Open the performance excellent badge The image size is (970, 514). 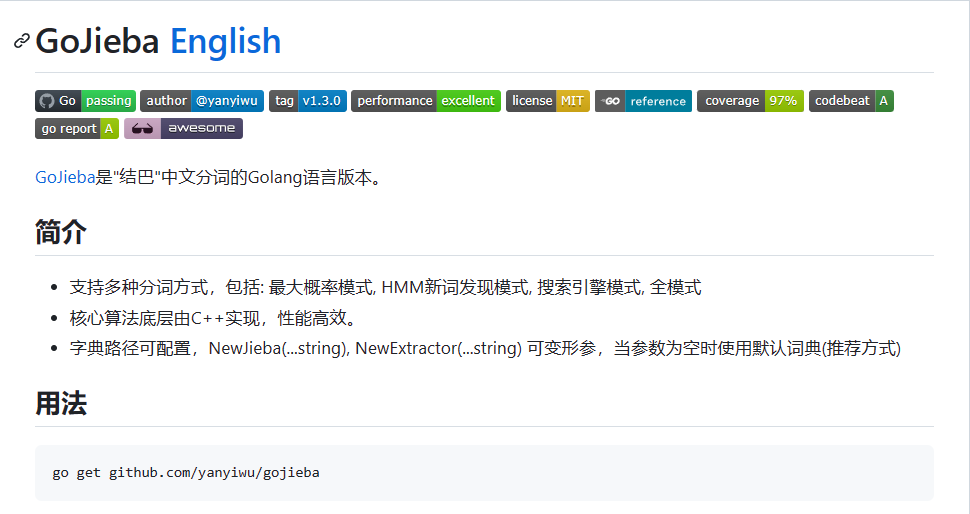(426, 101)
